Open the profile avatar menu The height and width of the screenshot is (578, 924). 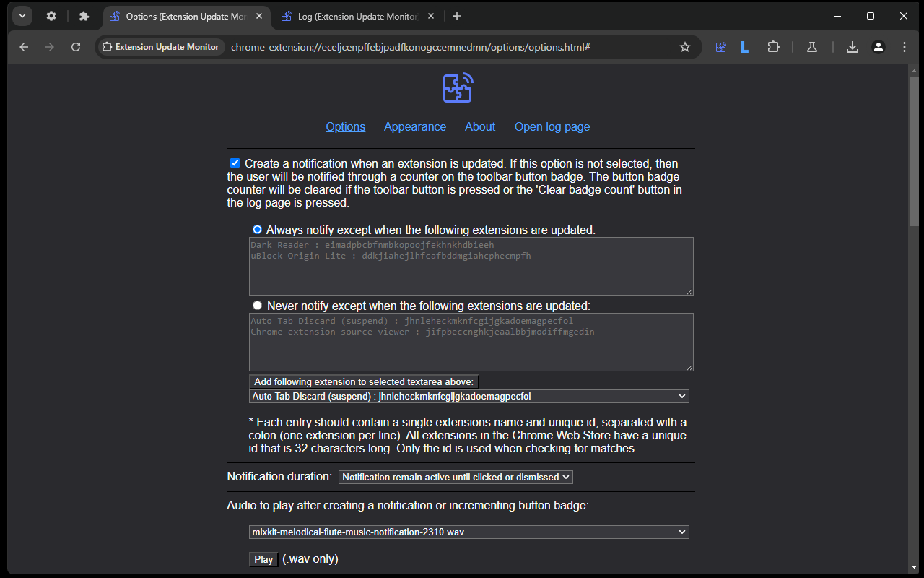click(x=879, y=47)
